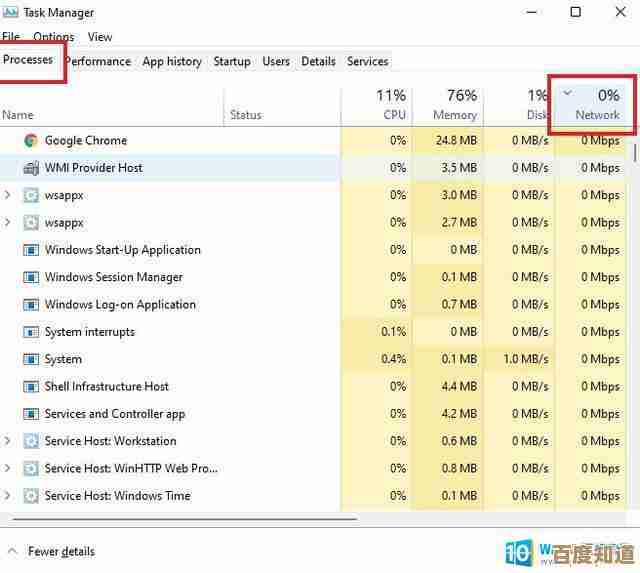Select Service Host: Windows Time row text
This screenshot has height=573, width=640.
point(118,496)
